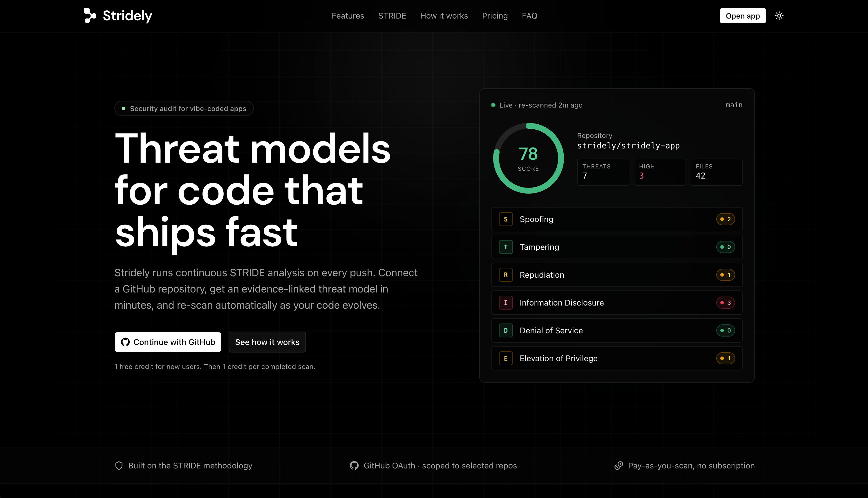Click the green Live status dot
The image size is (868, 498).
pyautogui.click(x=493, y=105)
